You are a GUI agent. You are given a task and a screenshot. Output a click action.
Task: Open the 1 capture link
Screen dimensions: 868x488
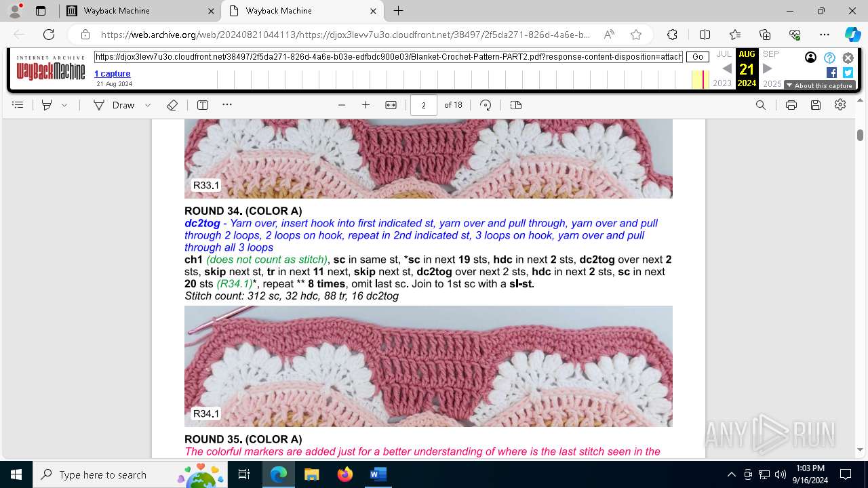pos(112,74)
